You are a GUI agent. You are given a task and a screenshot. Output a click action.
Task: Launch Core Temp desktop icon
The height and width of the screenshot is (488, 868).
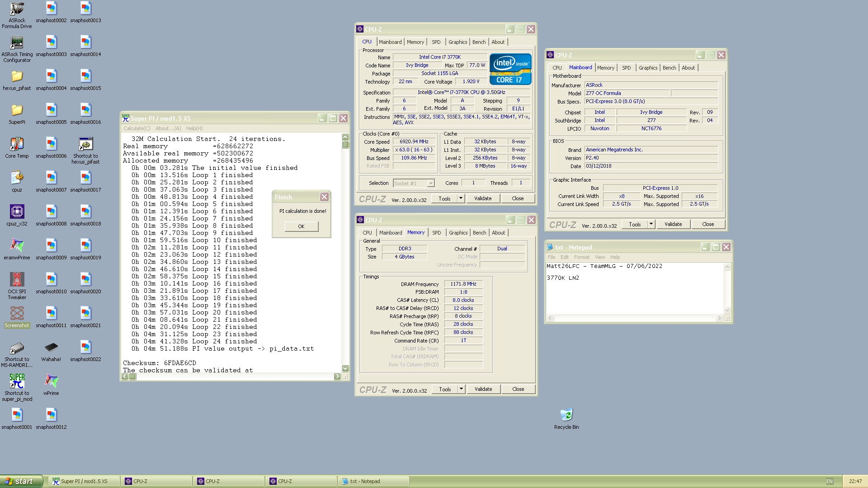17,148
